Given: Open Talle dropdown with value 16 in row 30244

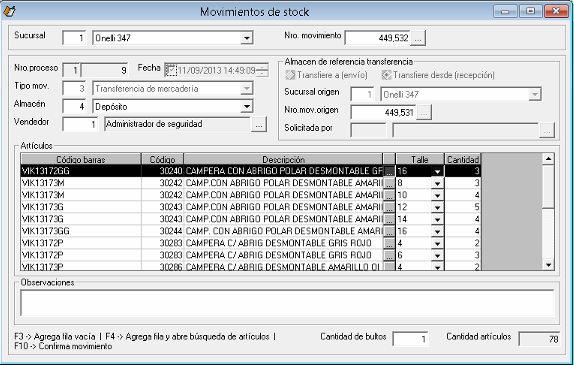Looking at the screenshot, I should click(x=437, y=231).
